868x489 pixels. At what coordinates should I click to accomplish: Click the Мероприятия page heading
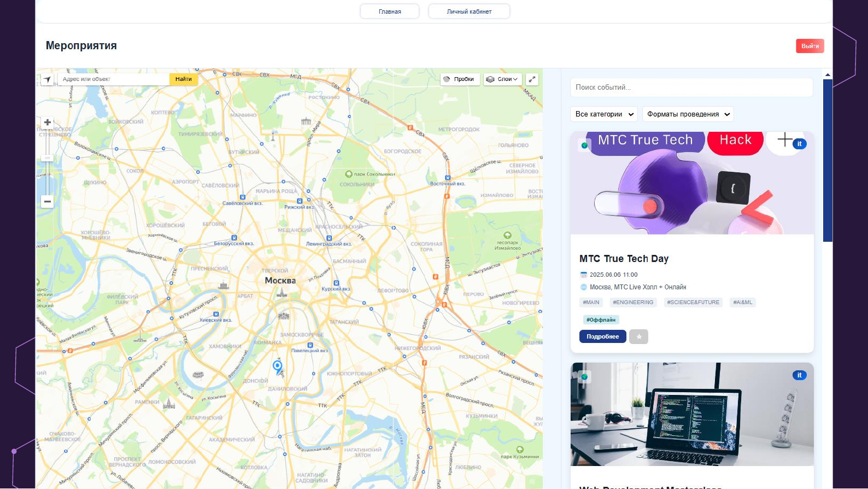coord(81,46)
